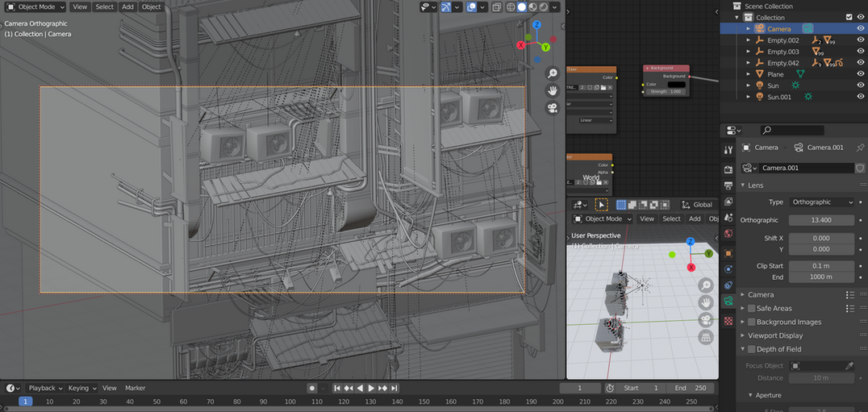Enable the Safe Areas checkbox
Viewport: 868px width, 412px height.
coord(752,308)
